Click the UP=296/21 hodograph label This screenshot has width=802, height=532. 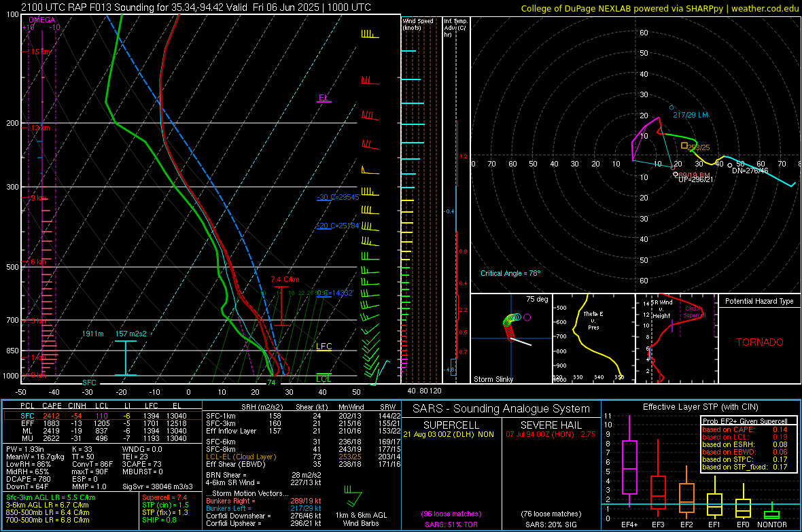point(695,179)
